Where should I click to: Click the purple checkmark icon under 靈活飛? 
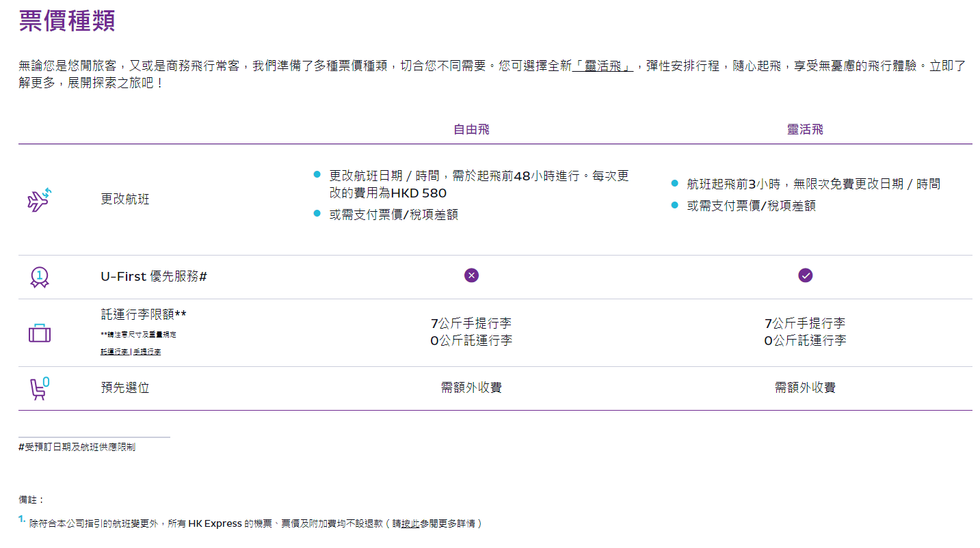(x=805, y=275)
